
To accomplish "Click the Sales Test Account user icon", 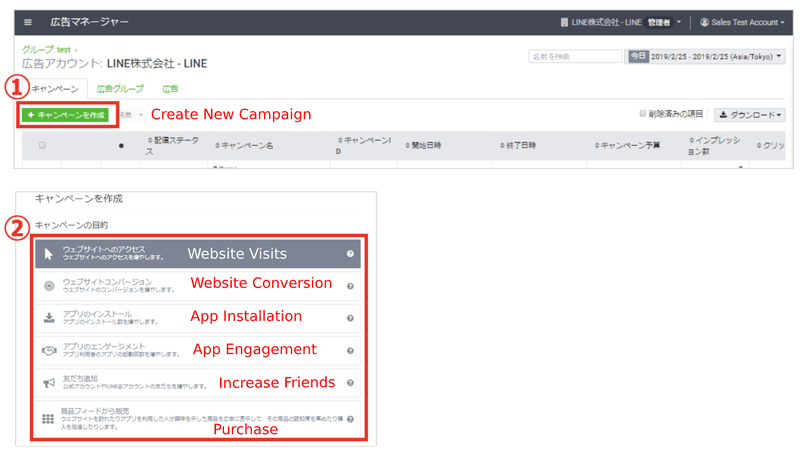I will point(704,22).
